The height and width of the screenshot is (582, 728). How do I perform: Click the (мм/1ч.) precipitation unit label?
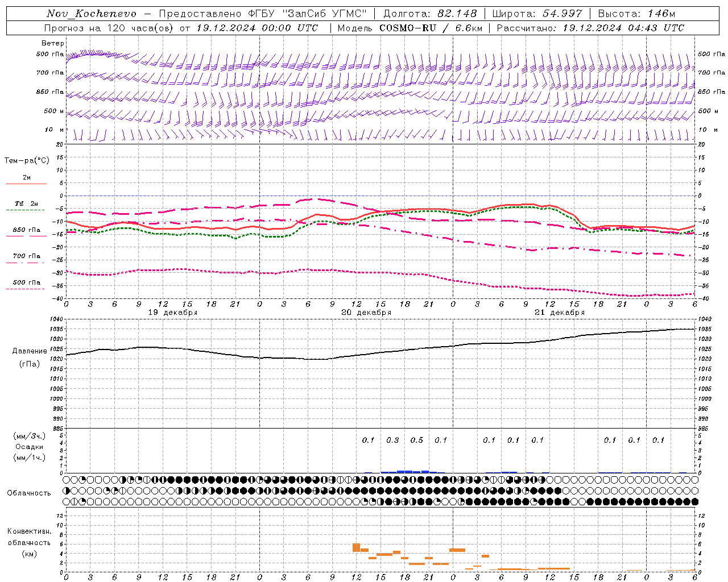[29, 458]
